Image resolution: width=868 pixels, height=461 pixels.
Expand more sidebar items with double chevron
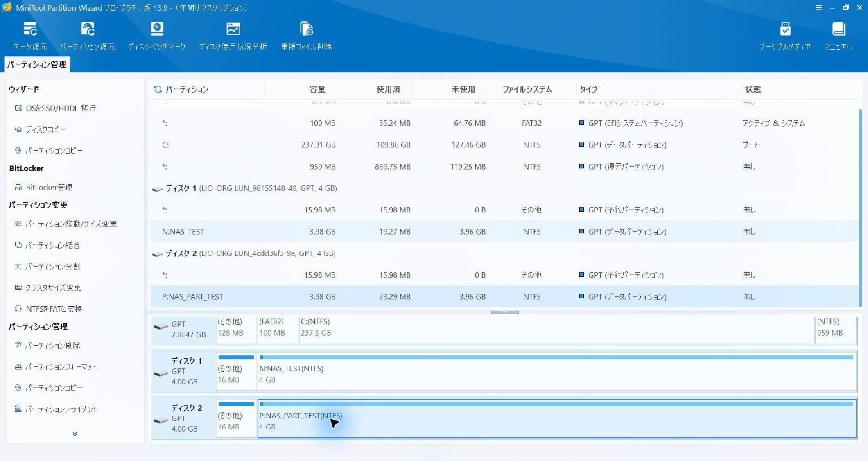[x=75, y=434]
